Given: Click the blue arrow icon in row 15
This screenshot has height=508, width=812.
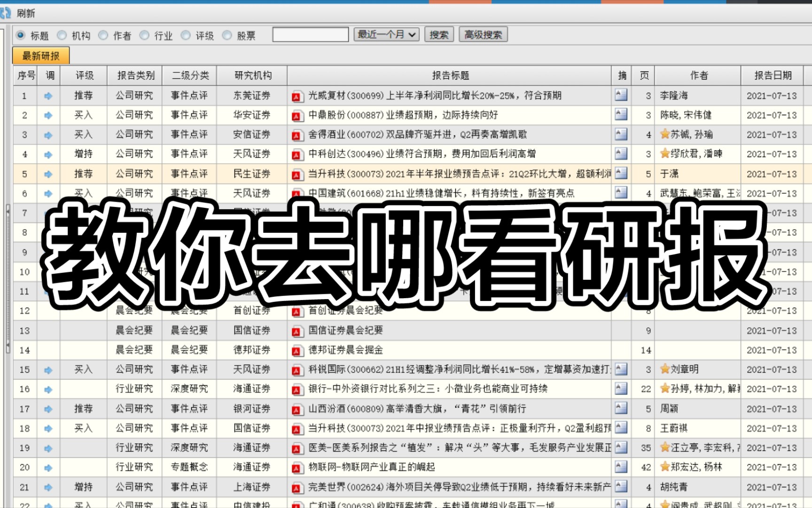Looking at the screenshot, I should tap(48, 370).
